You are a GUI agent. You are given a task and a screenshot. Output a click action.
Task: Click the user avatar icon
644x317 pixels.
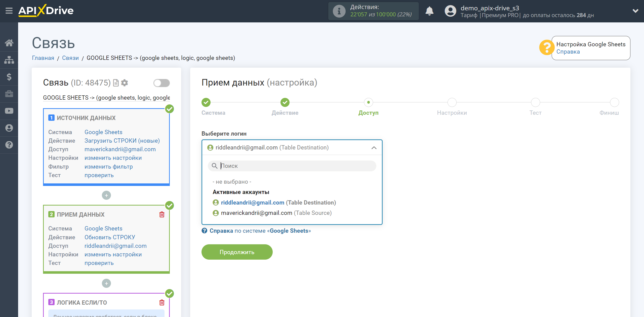[450, 11]
